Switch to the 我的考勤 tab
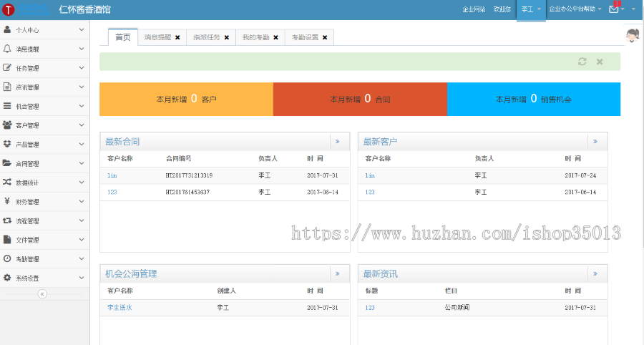This screenshot has height=345, width=644. coord(255,37)
